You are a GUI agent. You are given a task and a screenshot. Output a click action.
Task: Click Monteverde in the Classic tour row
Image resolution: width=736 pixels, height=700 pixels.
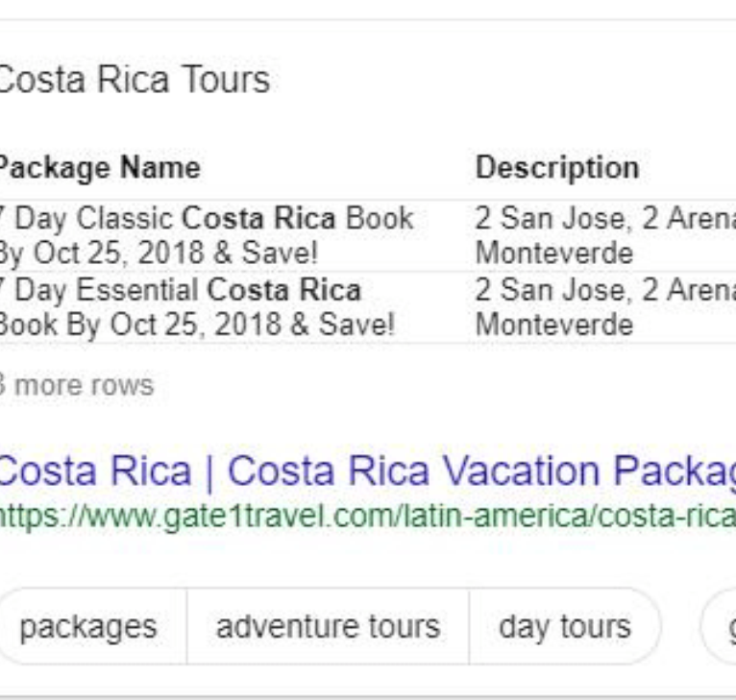click(x=554, y=253)
